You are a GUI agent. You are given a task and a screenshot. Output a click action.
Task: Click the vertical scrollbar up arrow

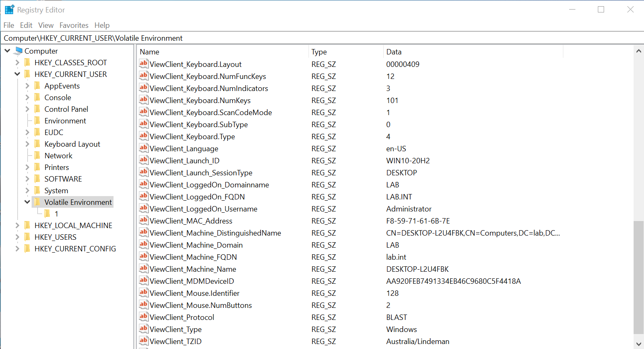click(639, 51)
